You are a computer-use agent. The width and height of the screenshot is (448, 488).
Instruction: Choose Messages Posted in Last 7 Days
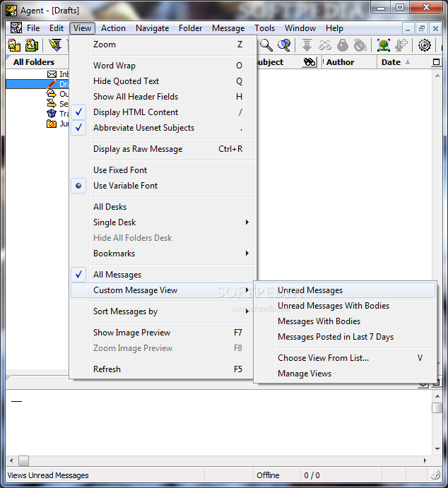point(345,337)
